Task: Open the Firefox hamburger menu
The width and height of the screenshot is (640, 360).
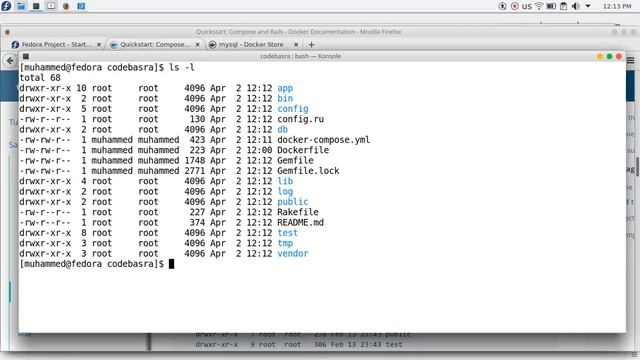Action: coord(631,60)
